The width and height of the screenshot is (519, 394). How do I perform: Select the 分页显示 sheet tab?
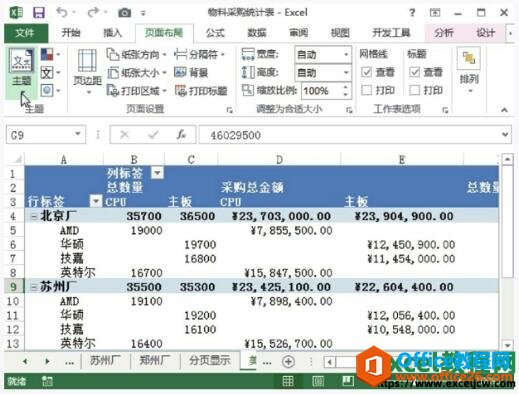tap(210, 360)
